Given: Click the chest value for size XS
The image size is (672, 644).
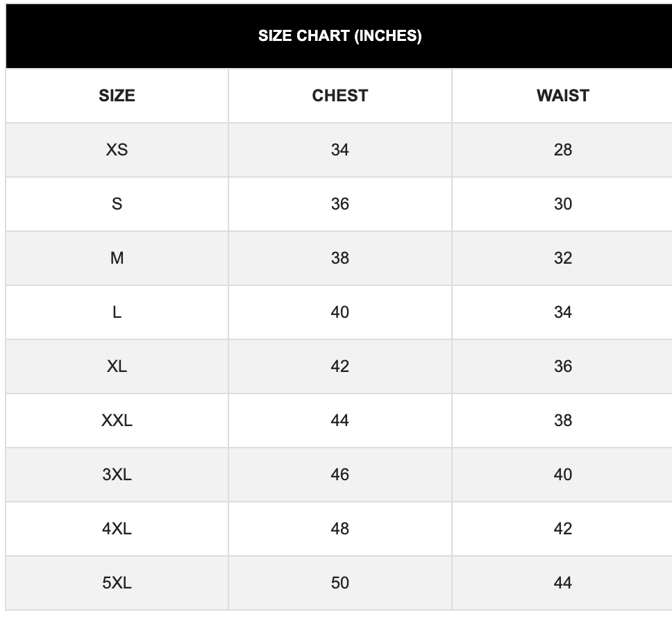Looking at the screenshot, I should pos(339,150).
